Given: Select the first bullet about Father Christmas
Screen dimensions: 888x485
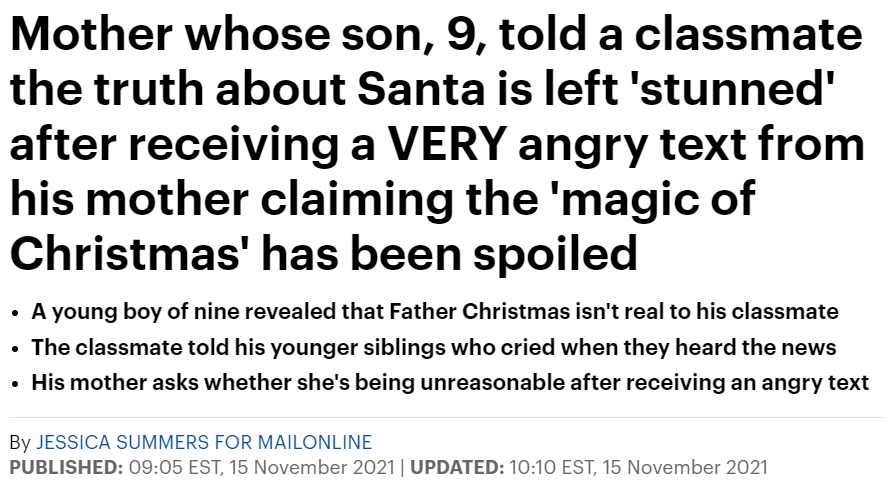Looking at the screenshot, I should pyautogui.click(x=434, y=312).
